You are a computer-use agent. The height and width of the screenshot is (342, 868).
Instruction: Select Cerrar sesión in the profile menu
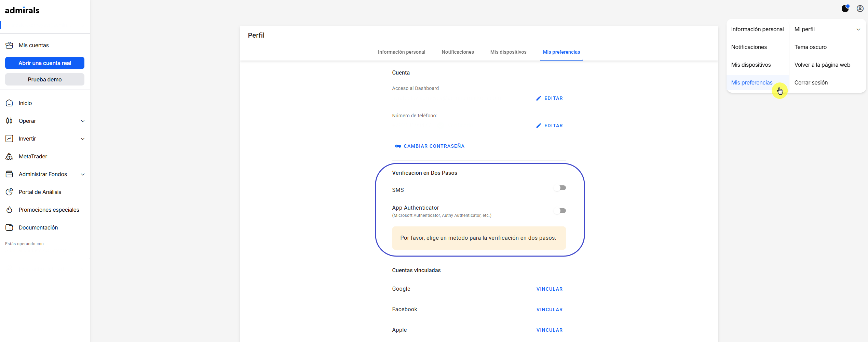[811, 82]
